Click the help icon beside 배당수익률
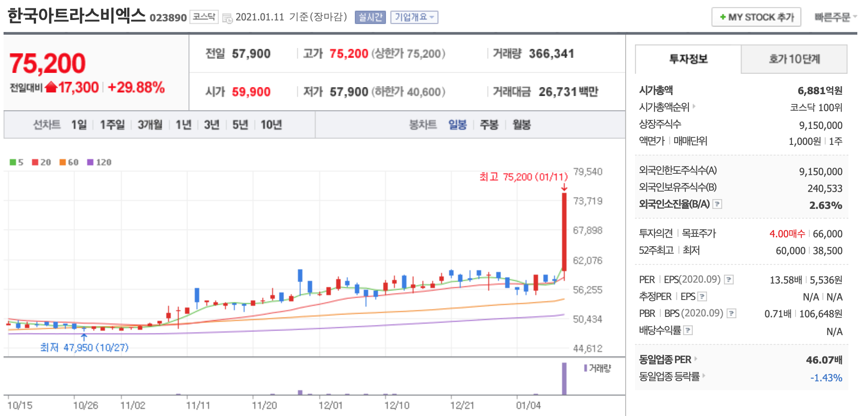This screenshot has width=868, height=416. point(688,330)
